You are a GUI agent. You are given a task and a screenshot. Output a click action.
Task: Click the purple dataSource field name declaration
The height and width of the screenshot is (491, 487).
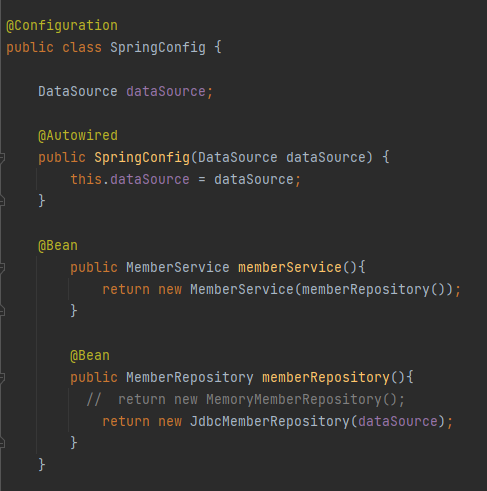coord(166,91)
